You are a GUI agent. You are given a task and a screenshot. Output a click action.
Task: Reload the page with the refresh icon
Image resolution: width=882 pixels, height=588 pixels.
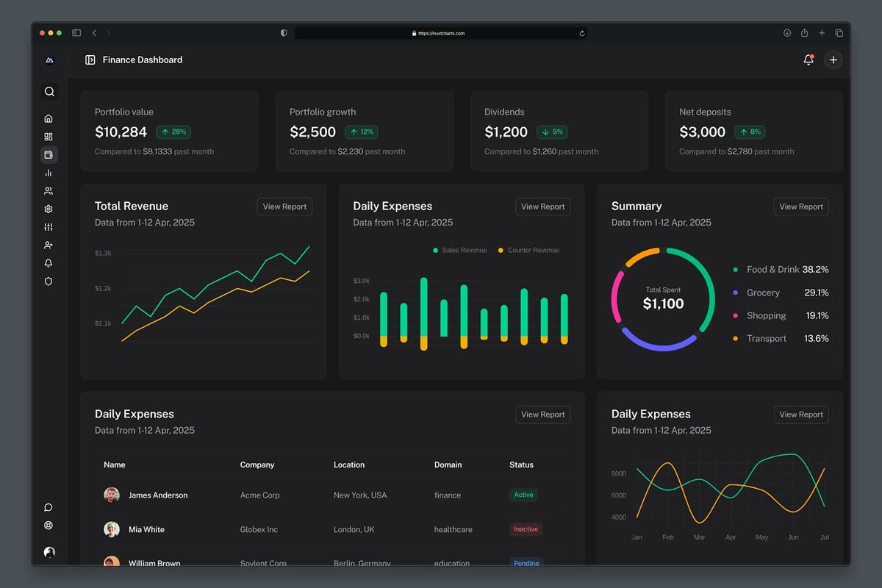[x=582, y=33]
